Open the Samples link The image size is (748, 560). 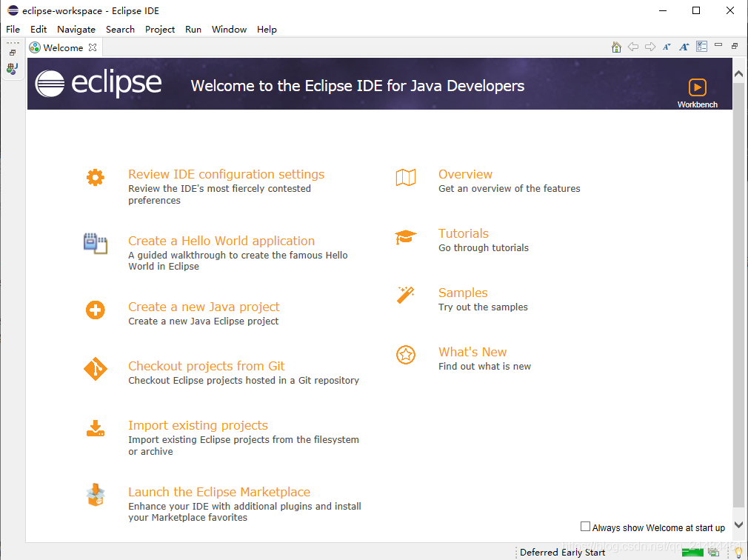[x=463, y=293]
